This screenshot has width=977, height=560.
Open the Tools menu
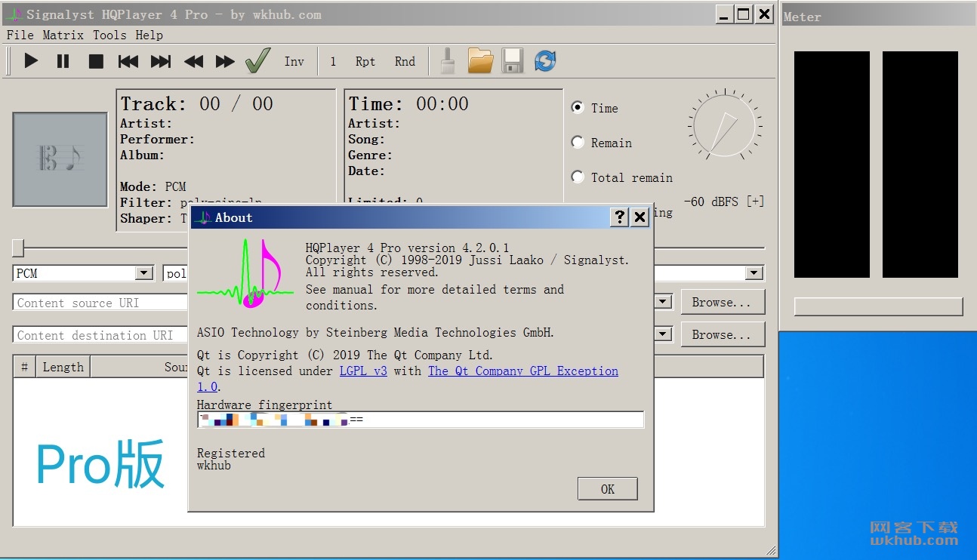click(109, 35)
